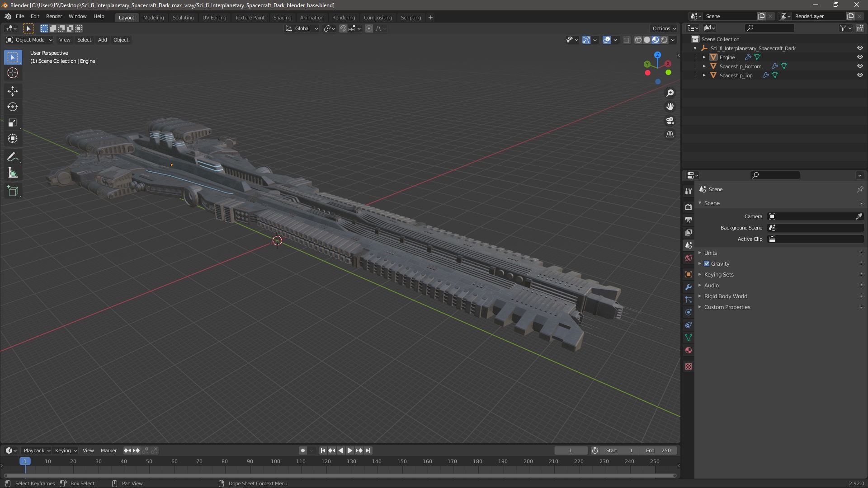Screen dimensions: 868x488
Task: Select the Transform tool
Action: (13, 138)
